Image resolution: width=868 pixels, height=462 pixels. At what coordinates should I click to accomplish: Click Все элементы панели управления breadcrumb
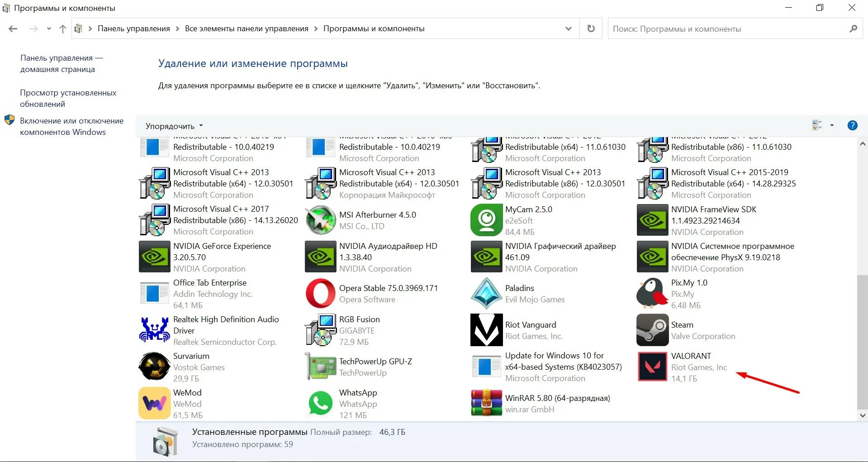click(x=247, y=29)
